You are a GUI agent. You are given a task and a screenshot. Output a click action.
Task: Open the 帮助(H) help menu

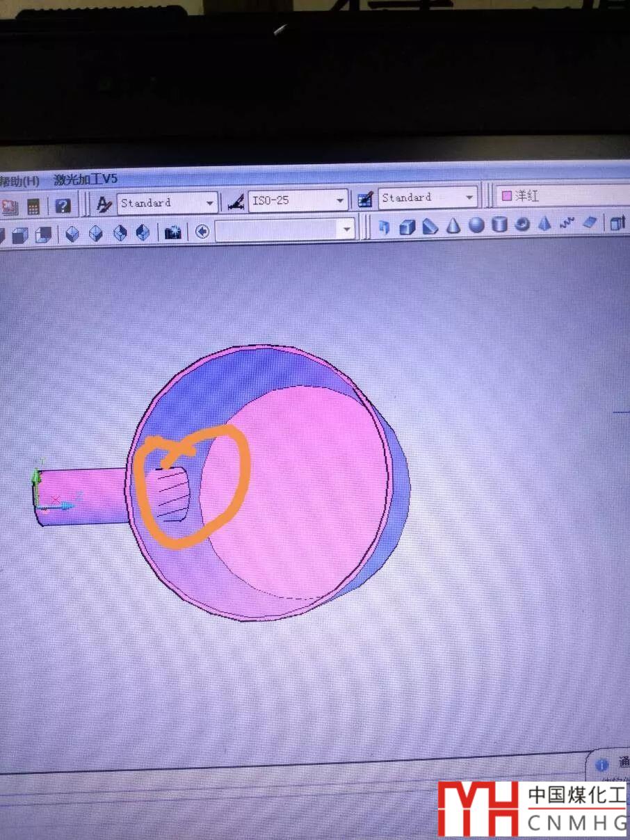pos(19,181)
